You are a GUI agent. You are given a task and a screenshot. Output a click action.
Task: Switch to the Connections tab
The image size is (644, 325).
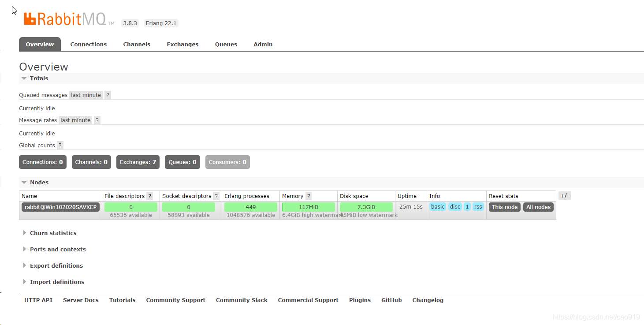pyautogui.click(x=89, y=44)
